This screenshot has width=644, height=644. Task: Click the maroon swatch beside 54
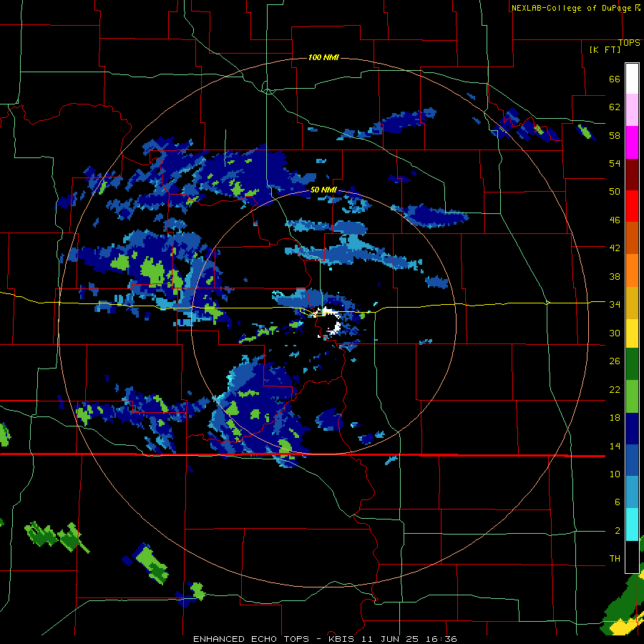[632, 175]
